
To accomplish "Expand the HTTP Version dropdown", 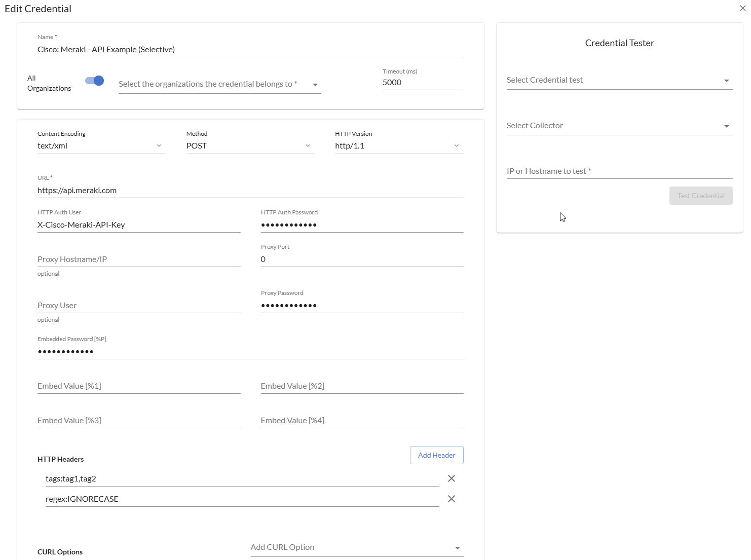I will (x=398, y=146).
